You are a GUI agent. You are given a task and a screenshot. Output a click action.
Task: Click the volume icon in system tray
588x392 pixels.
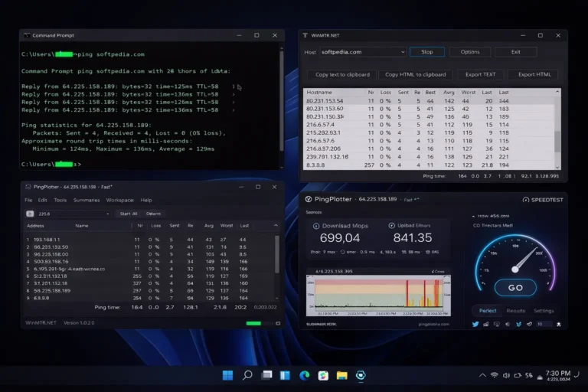(x=506, y=375)
